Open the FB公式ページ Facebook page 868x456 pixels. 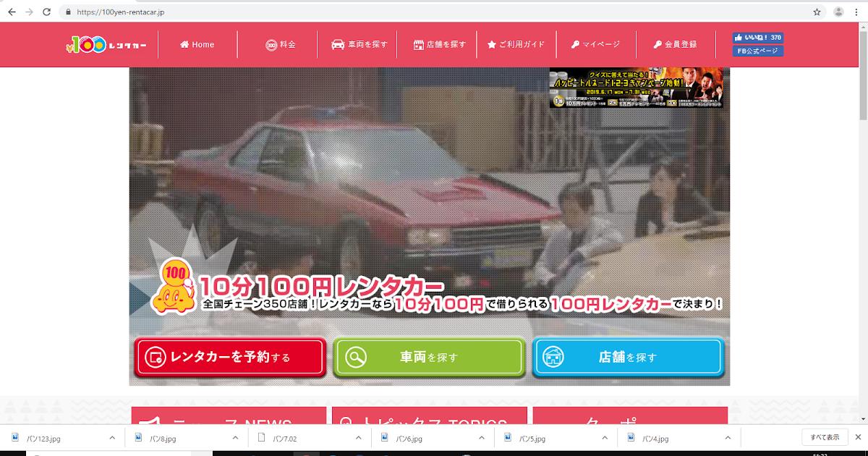pos(757,51)
